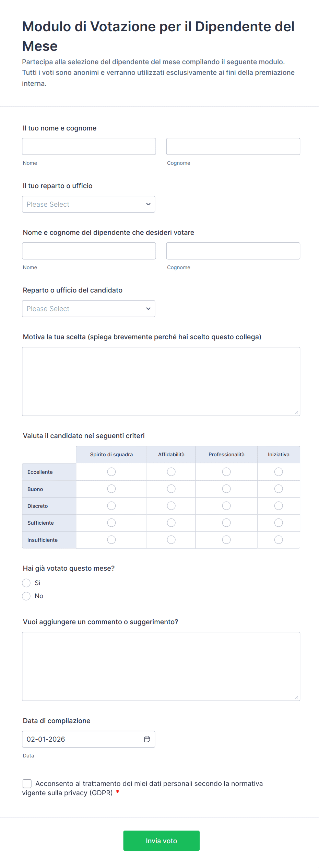Screen dimensions: 319x868
Task: Click your first name (Nome) input
Action: click(89, 147)
